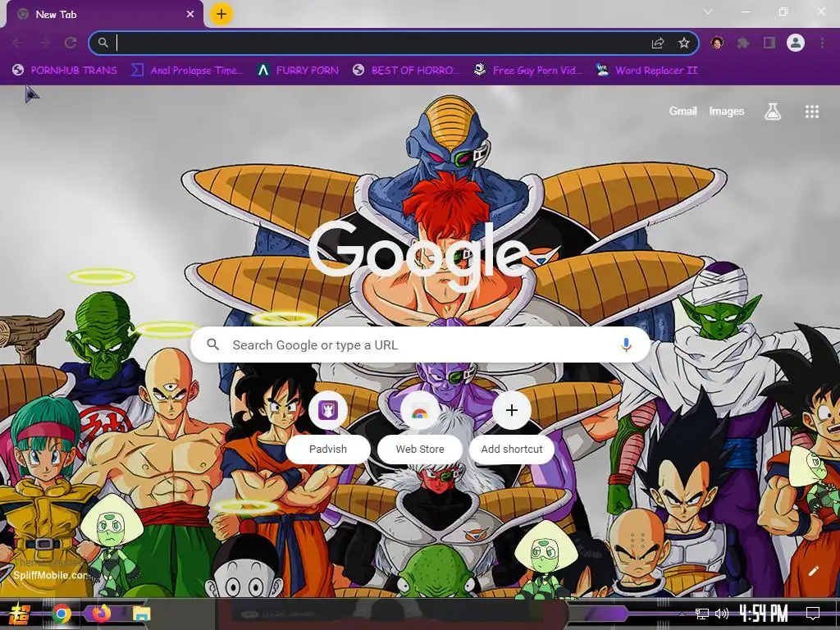Click the Chrome taskbar icon
The height and width of the screenshot is (630, 840).
62,614
